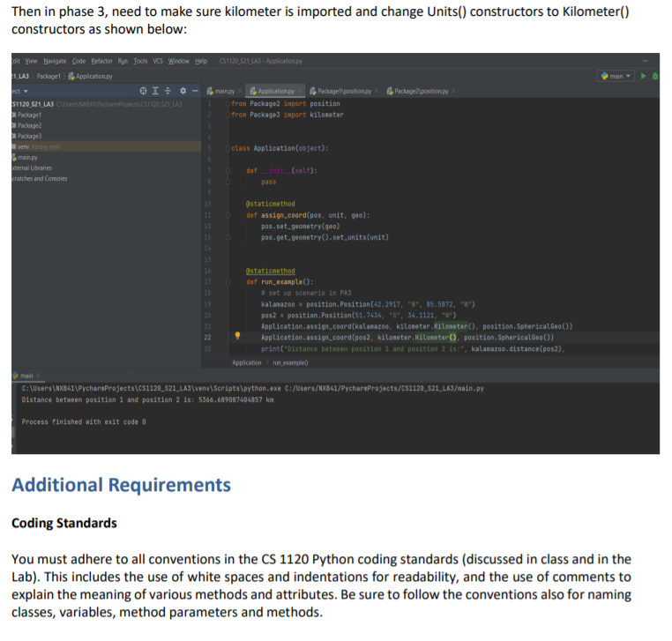This screenshot has width=672, height=641.
Task: Click run_example() in the editor bottom breadcrumb
Action: click(x=290, y=362)
